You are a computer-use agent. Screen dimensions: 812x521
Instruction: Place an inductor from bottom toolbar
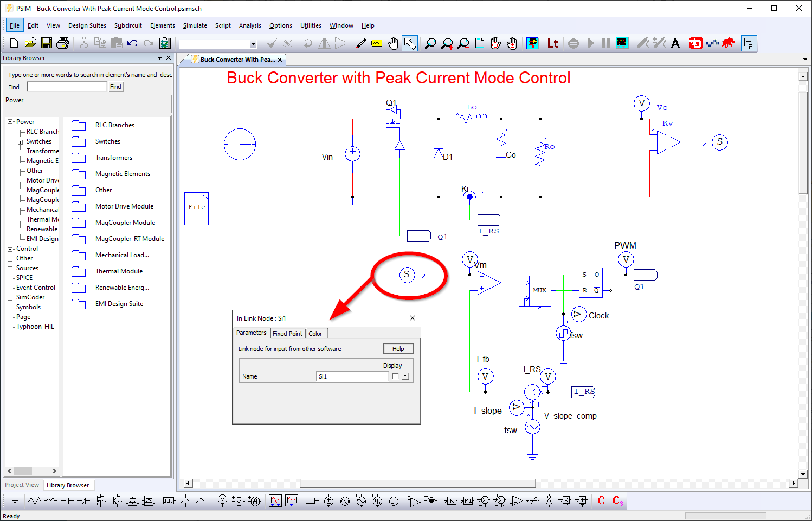[x=51, y=501]
